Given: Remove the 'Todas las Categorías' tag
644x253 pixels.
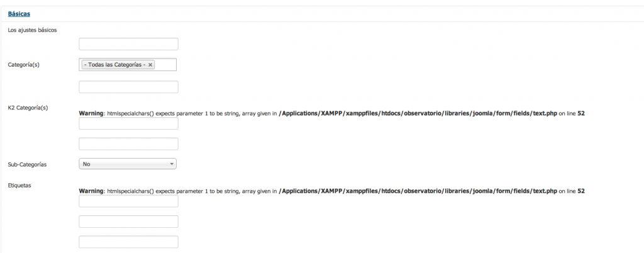Looking at the screenshot, I should (x=150, y=65).
